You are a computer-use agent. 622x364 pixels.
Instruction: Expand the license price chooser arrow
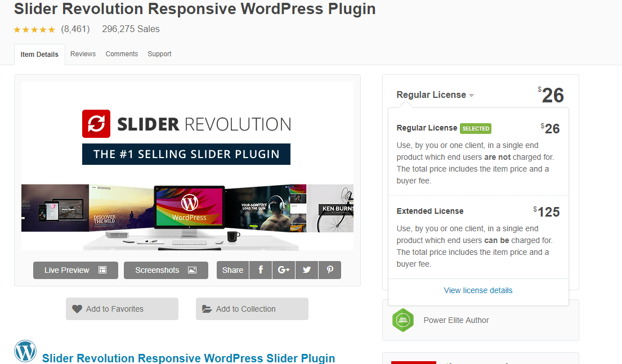(471, 95)
